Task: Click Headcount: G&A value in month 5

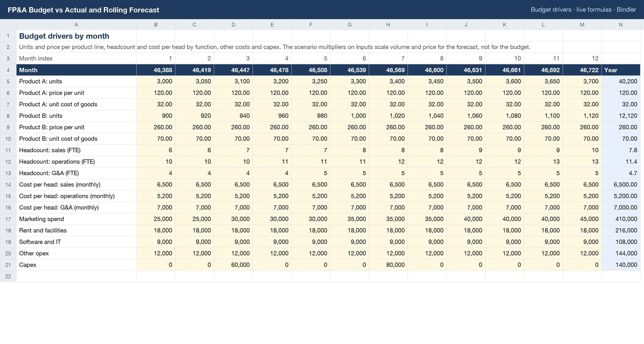Action: (311, 173)
